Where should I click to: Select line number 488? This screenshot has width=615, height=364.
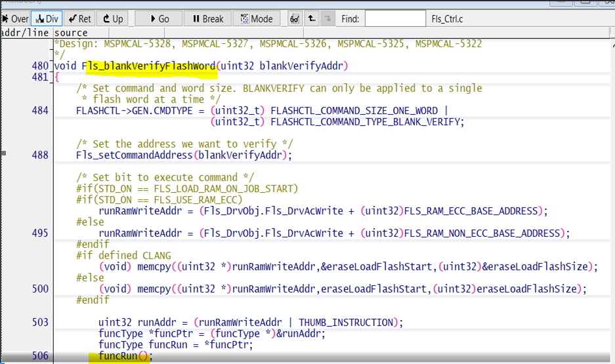point(40,155)
